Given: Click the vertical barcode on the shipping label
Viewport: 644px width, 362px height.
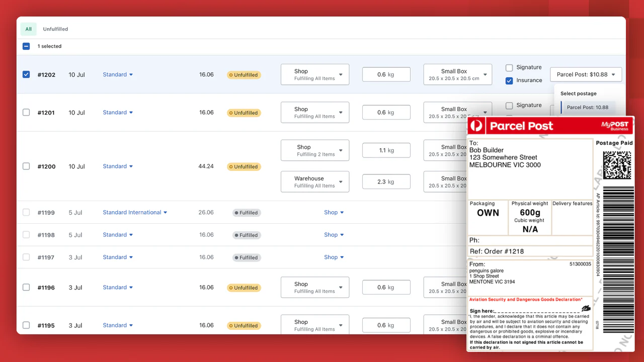Looking at the screenshot, I should pyautogui.click(x=618, y=241).
